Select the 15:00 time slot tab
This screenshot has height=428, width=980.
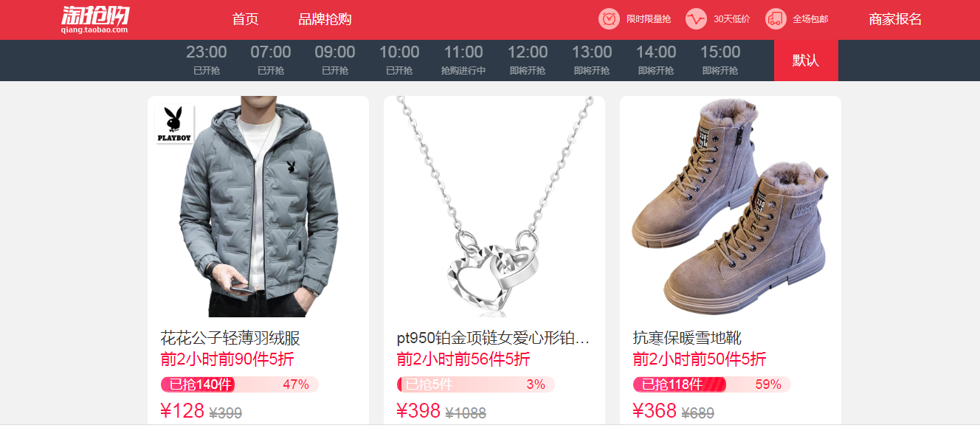coord(720,61)
